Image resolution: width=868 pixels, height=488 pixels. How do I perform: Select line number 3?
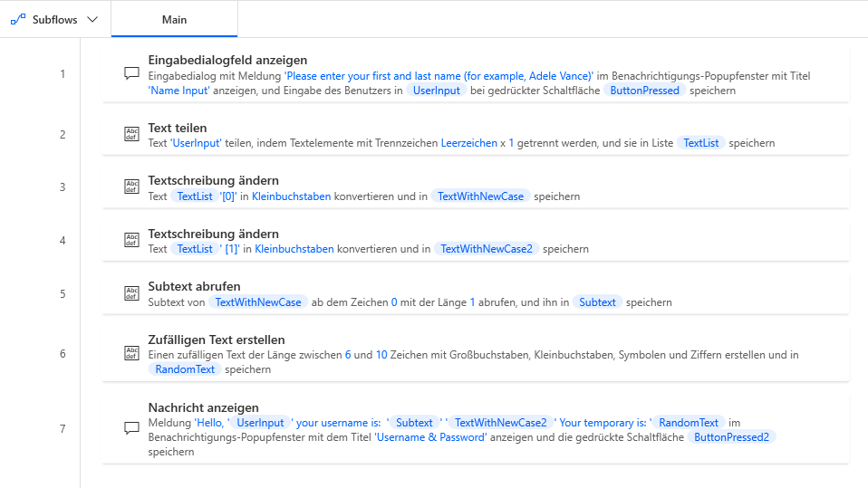click(x=63, y=187)
